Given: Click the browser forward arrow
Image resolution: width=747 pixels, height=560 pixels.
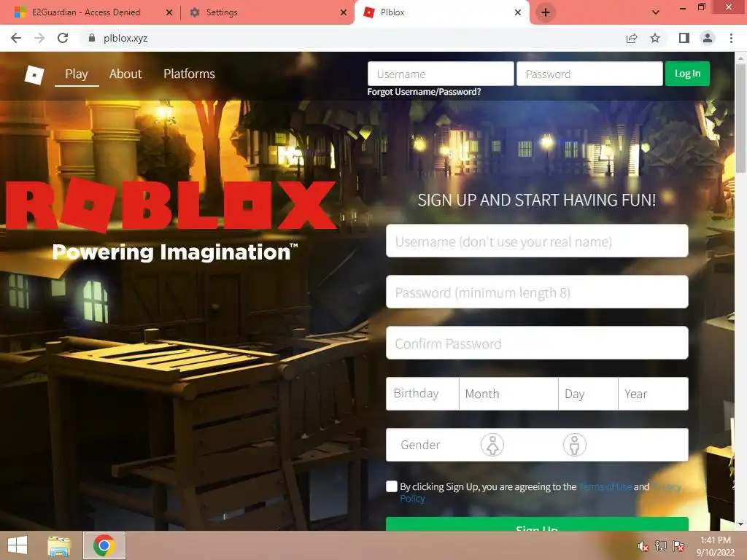Looking at the screenshot, I should click(39, 38).
